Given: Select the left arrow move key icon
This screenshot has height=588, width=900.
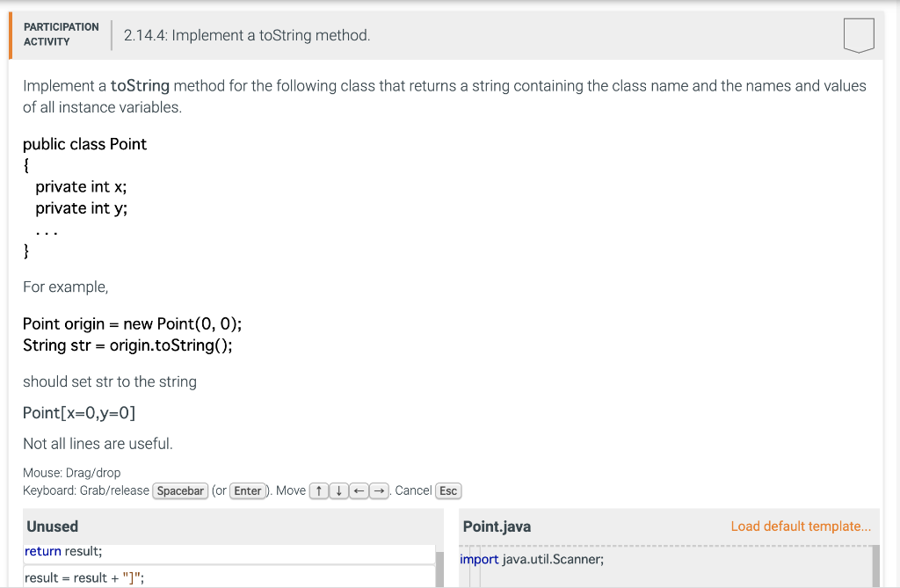Looking at the screenshot, I should click(x=358, y=490).
